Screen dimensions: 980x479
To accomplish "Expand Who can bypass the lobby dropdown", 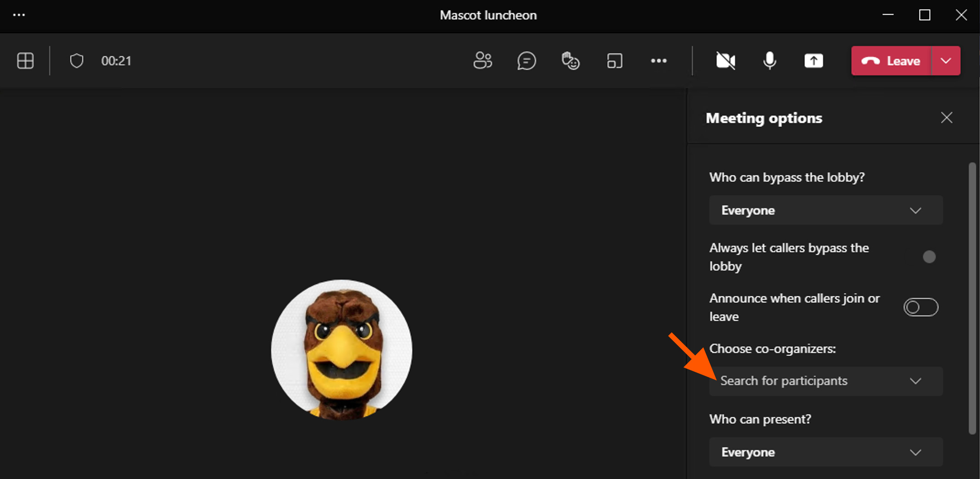I will click(x=825, y=210).
